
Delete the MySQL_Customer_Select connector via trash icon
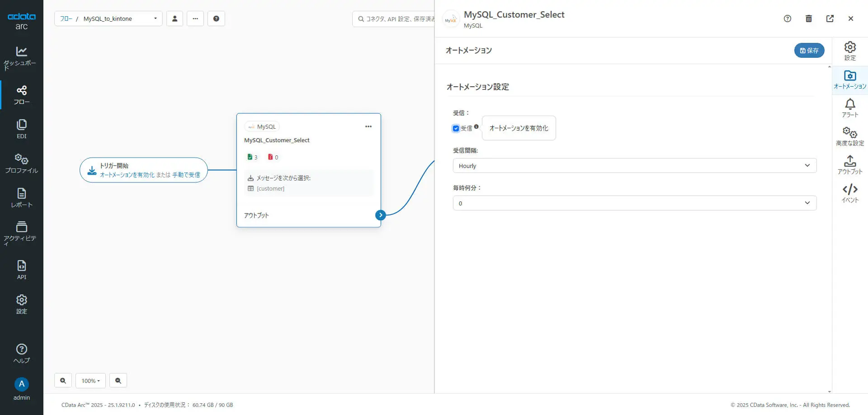tap(809, 19)
